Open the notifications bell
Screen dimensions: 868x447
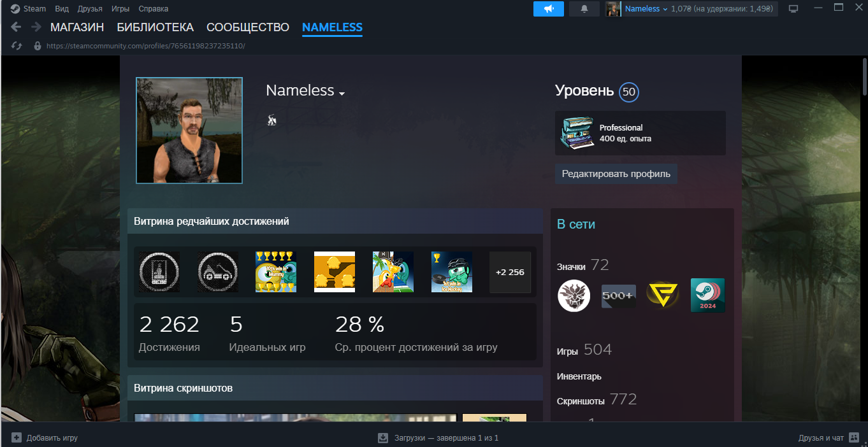coord(584,9)
